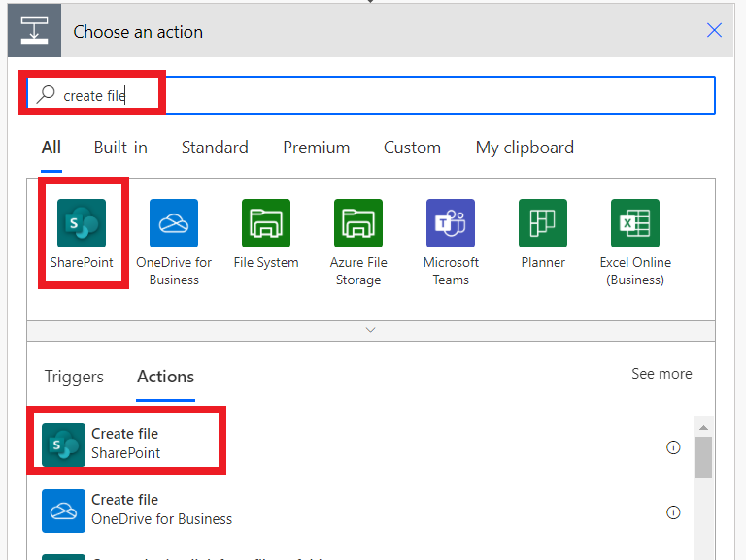Viewport: 746px width, 560px height.
Task: Select the SharePoint connector icon
Action: pyautogui.click(x=82, y=223)
